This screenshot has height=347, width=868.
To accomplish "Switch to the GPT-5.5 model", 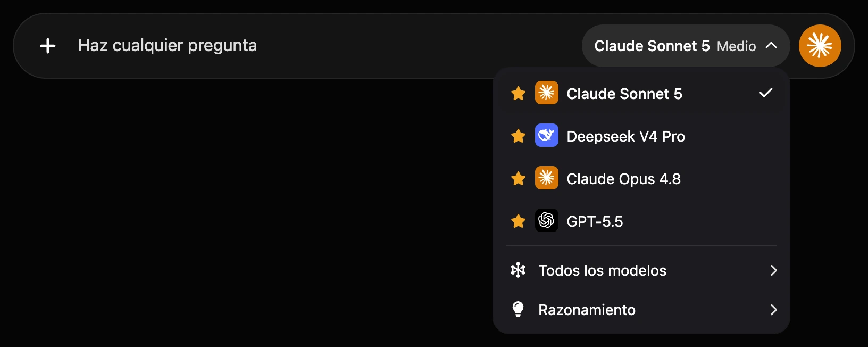I will tap(641, 221).
